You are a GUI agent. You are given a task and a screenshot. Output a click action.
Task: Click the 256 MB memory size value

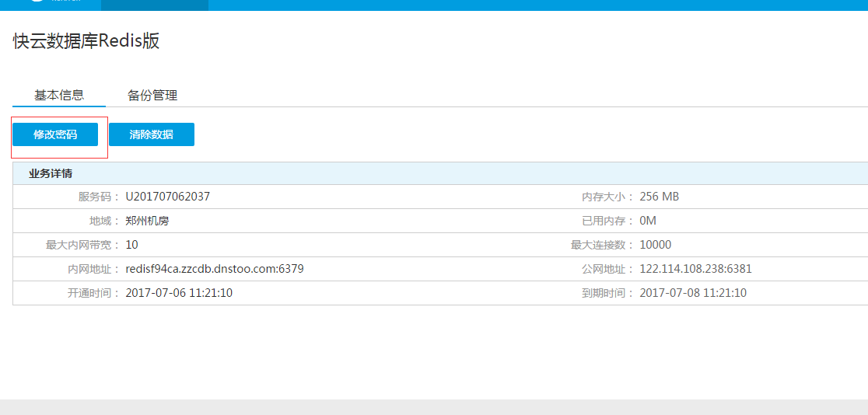[659, 197]
